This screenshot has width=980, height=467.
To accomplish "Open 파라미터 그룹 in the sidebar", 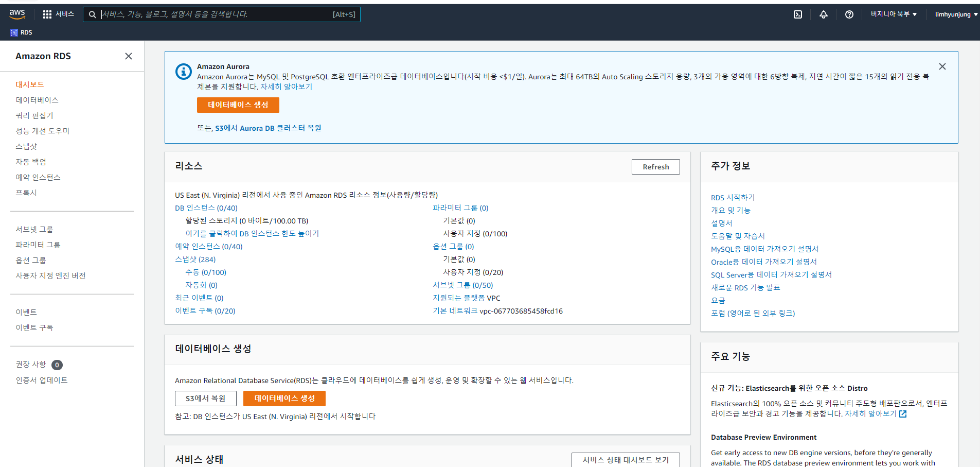I will tap(38, 245).
